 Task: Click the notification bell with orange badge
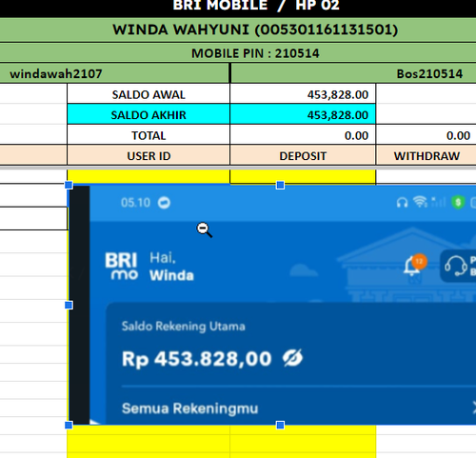415,265
